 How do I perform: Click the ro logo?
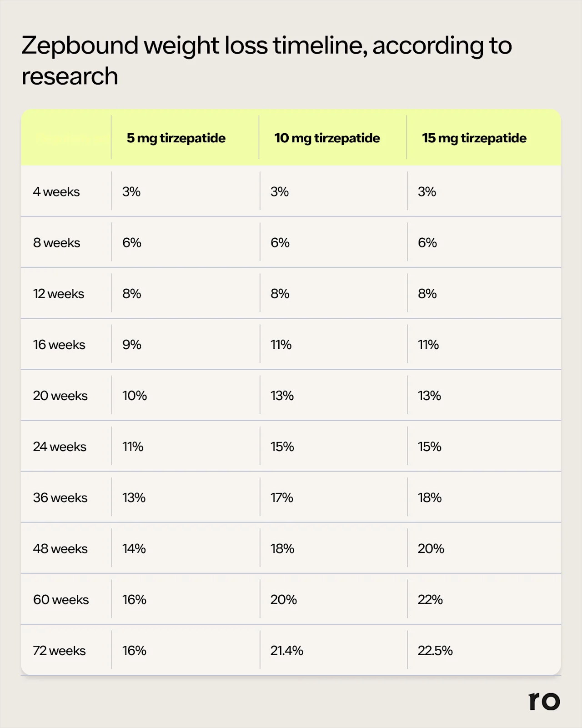pyautogui.click(x=544, y=701)
